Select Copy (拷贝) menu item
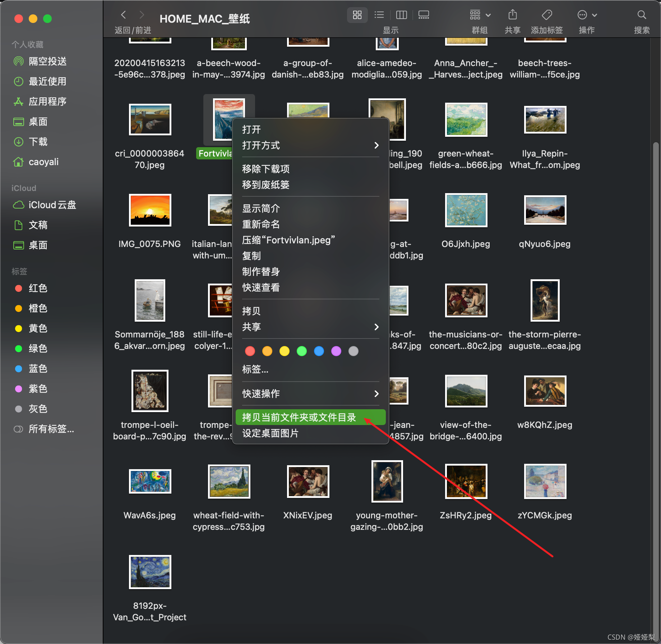The width and height of the screenshot is (661, 644). coord(311,311)
